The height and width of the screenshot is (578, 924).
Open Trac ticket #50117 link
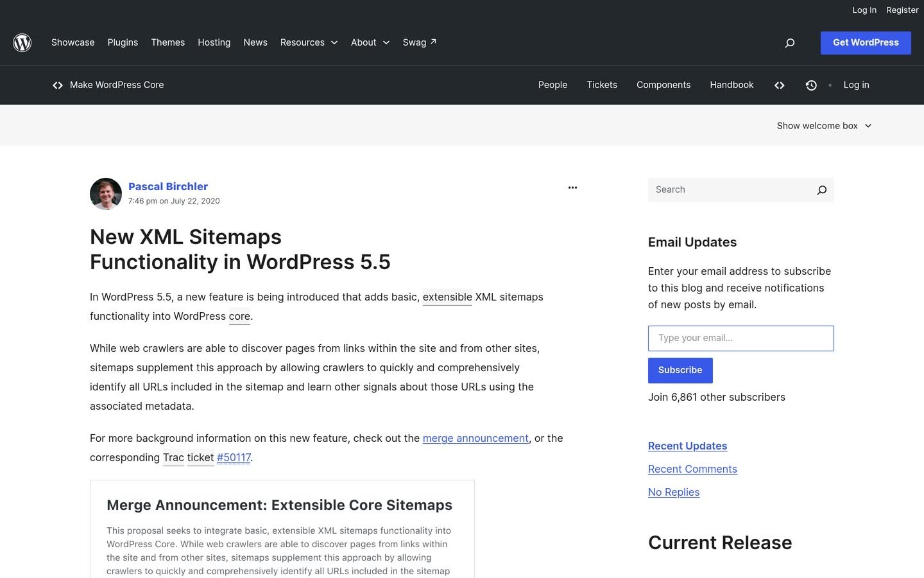click(234, 457)
